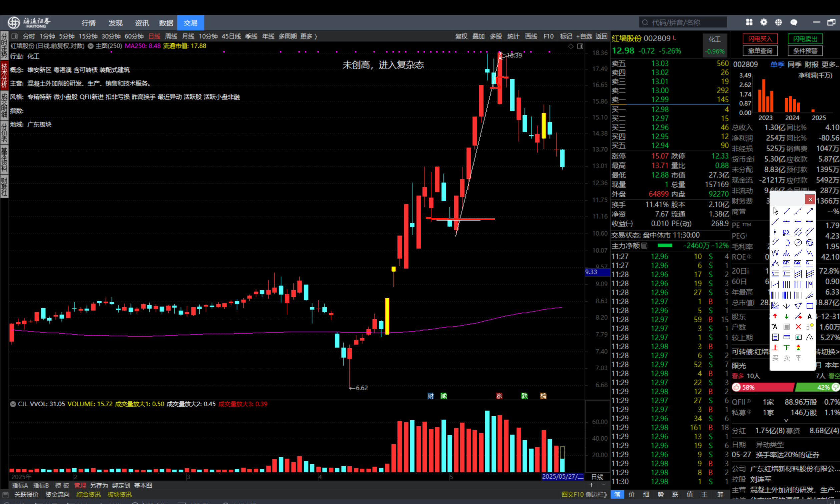Image resolution: width=840 pixels, height=504 pixels.
Task: Toggle the CJL volume indicator circle button
Action: 13,404
